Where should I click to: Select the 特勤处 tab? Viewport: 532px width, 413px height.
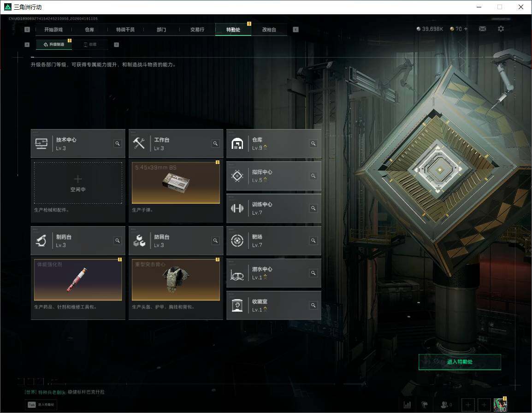point(233,29)
